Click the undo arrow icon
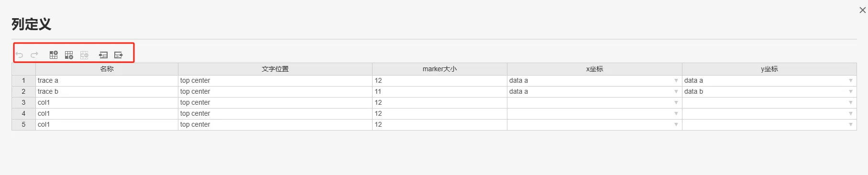 click(x=20, y=55)
